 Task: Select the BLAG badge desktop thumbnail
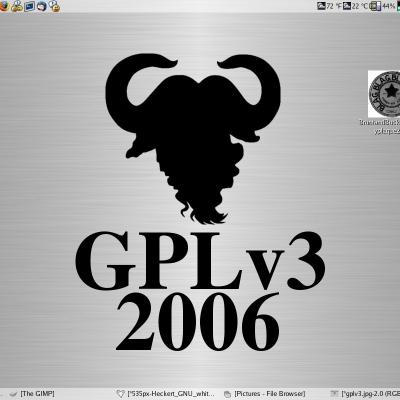point(384,94)
